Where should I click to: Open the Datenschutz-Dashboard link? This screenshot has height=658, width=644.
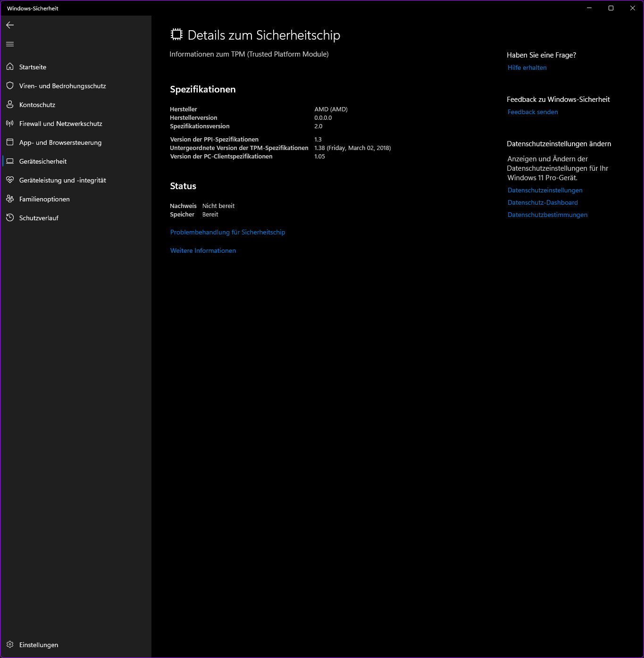[543, 202]
